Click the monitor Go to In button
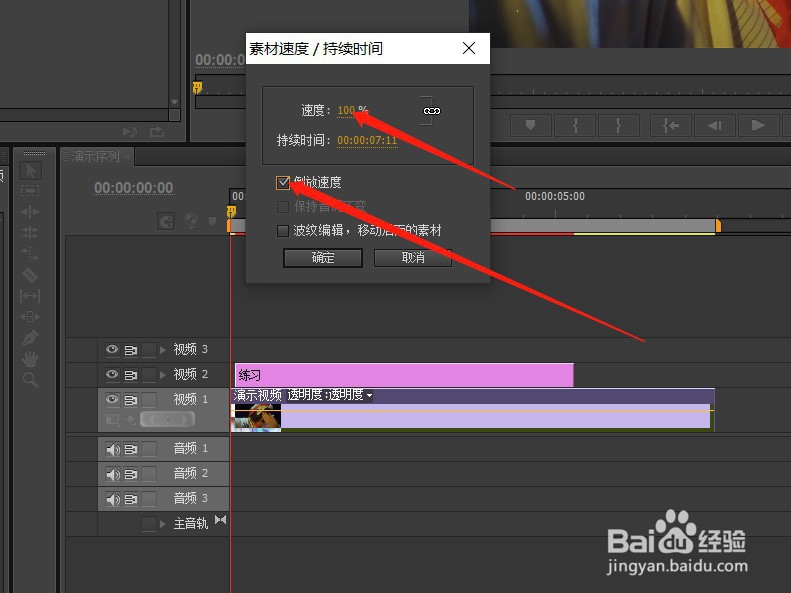This screenshot has width=791, height=593. click(670, 125)
